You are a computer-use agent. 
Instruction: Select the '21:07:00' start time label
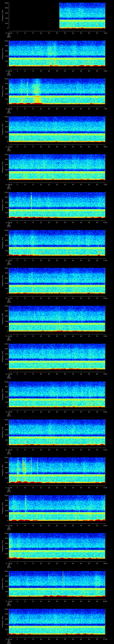point(9,147)
